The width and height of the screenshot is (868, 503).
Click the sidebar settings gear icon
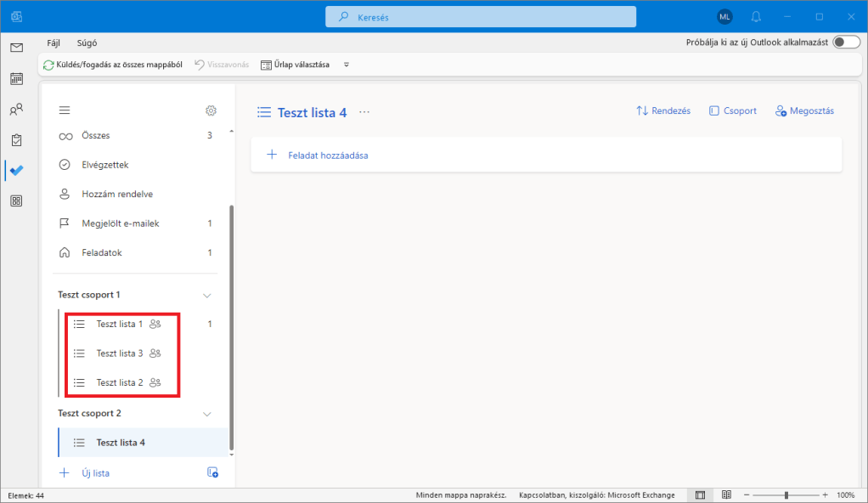click(211, 110)
